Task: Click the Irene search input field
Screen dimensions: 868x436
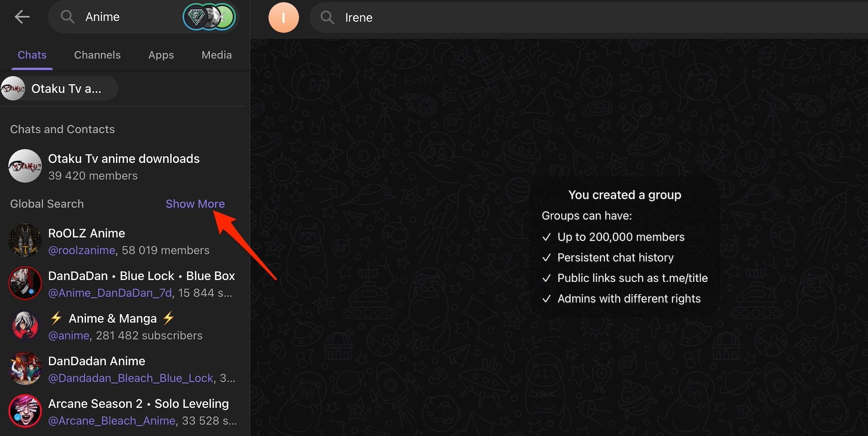Action: [436, 17]
